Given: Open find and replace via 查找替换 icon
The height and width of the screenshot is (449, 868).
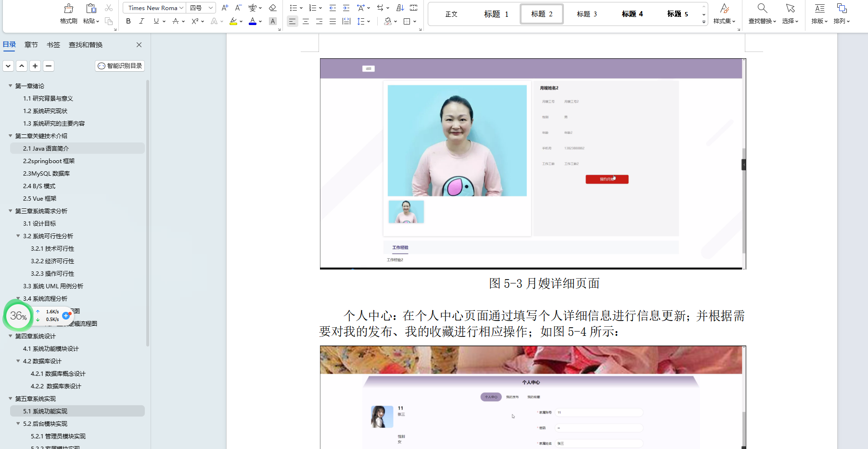Looking at the screenshot, I should tap(763, 13).
